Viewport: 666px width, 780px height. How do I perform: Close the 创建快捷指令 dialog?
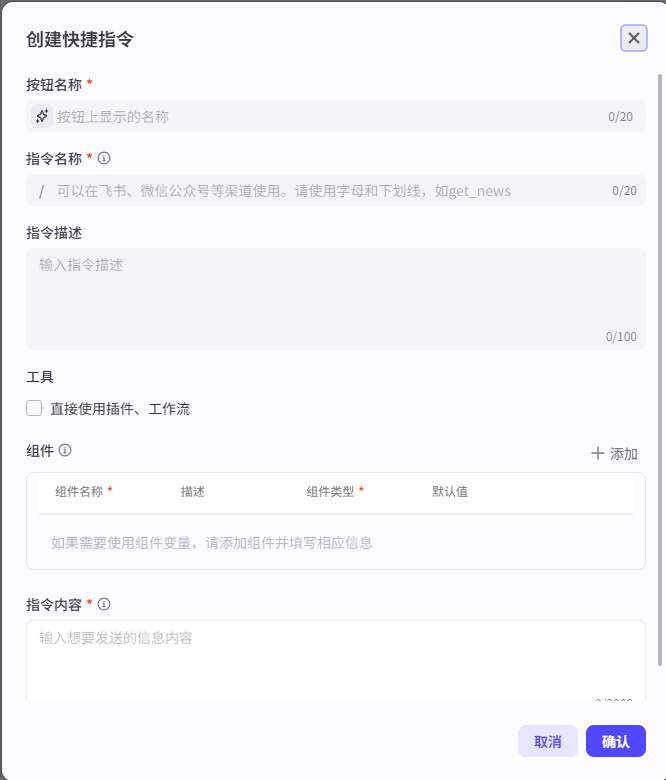pos(633,38)
